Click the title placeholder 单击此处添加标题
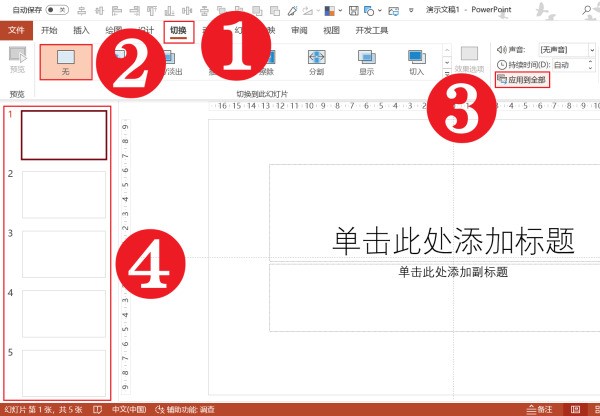Viewport: 600px width, 416px height. click(453, 240)
